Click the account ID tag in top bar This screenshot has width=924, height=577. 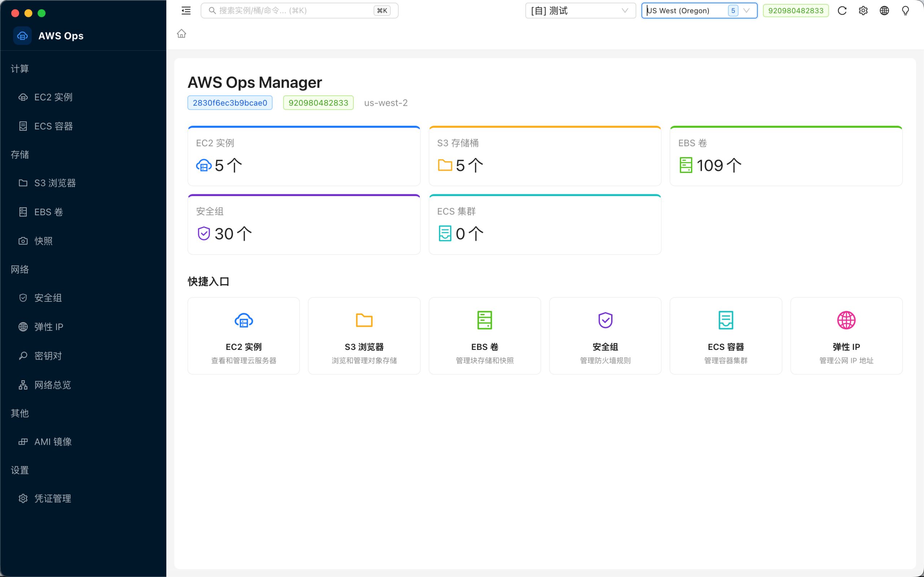click(x=796, y=11)
